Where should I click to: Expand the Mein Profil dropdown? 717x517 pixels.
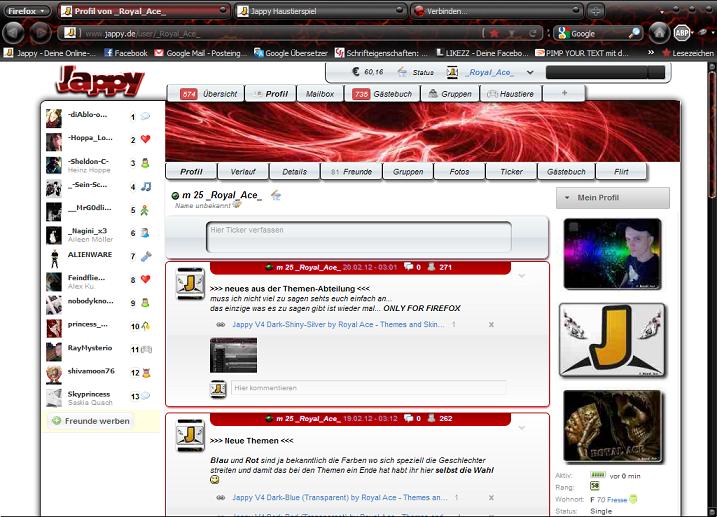pyautogui.click(x=613, y=198)
